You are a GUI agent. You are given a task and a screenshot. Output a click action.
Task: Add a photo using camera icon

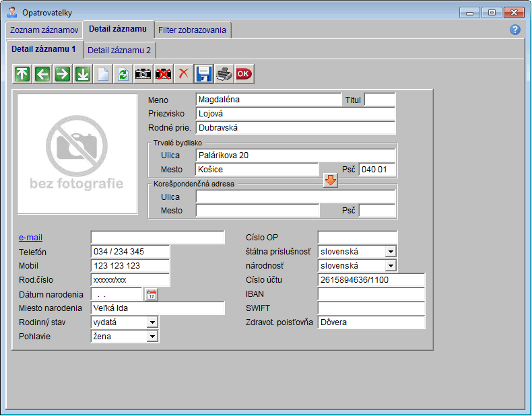coord(143,74)
